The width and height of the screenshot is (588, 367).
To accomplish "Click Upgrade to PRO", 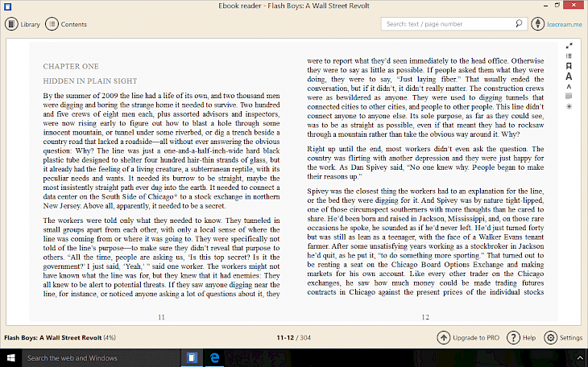I will (x=468, y=338).
